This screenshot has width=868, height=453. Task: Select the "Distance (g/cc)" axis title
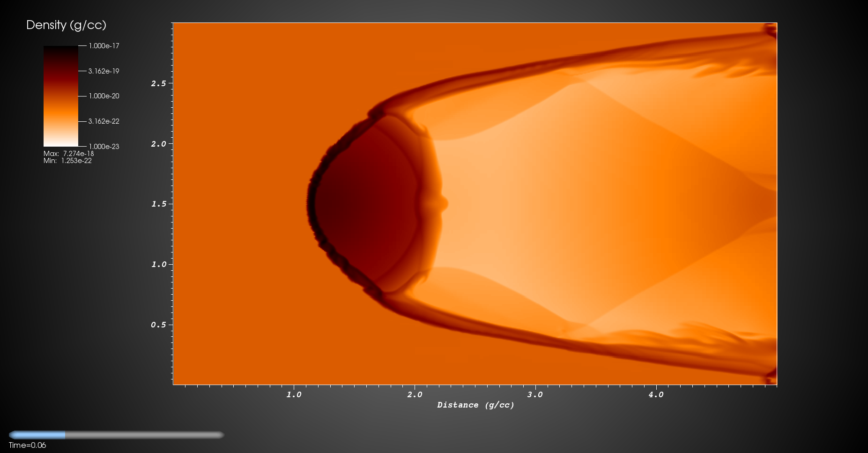tap(475, 405)
